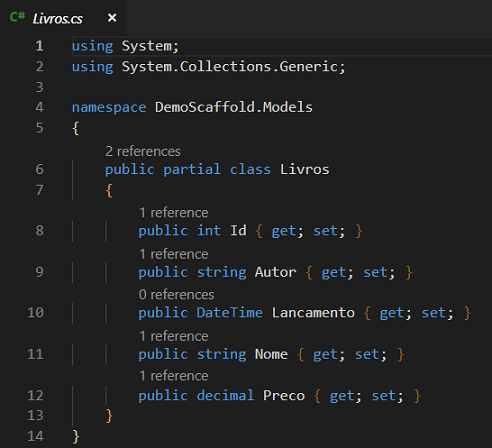Image resolution: width=492 pixels, height=448 pixels.
Task: Click the namespace name DemoScaffold.Models
Action: click(234, 107)
